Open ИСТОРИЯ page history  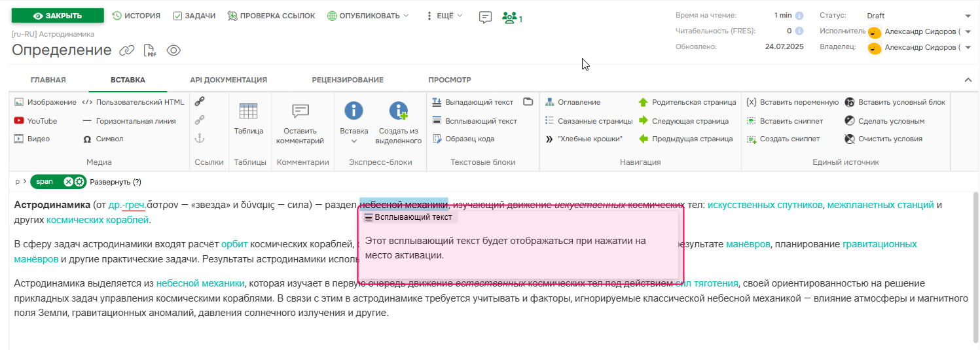coord(136,16)
